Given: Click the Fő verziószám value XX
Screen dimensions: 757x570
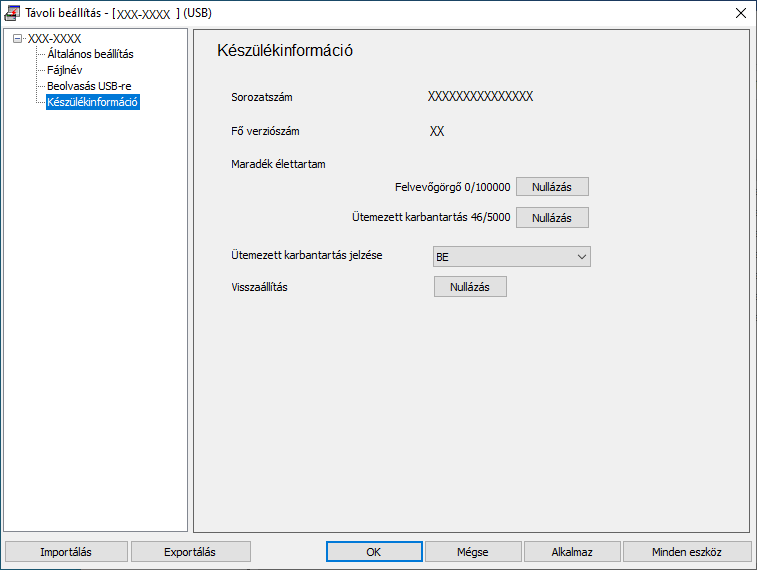Looking at the screenshot, I should click(437, 131).
